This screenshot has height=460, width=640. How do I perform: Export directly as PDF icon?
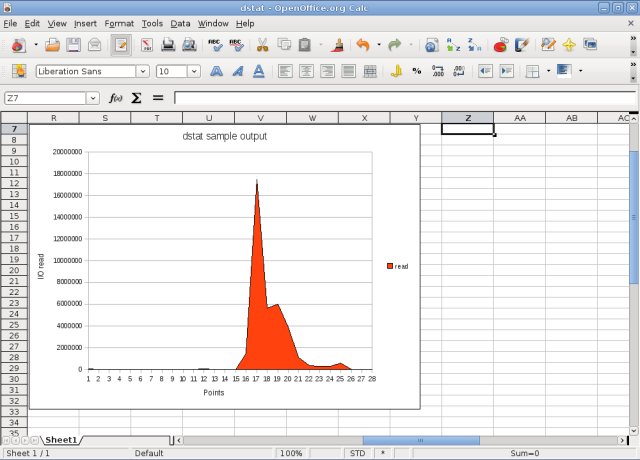coord(147,45)
